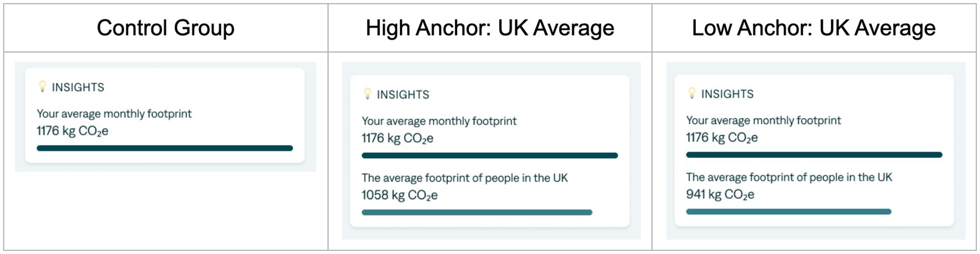This screenshot has height=254, width=980.
Task: Click the 1176 kg CO2e value in Control Group
Action: coord(72,131)
